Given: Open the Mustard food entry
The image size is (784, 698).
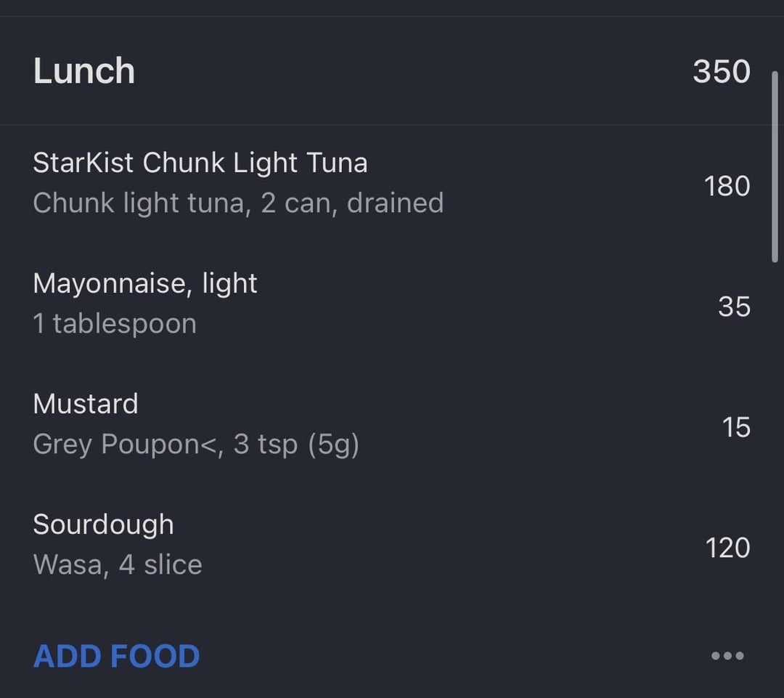Looking at the screenshot, I should pos(392,424).
